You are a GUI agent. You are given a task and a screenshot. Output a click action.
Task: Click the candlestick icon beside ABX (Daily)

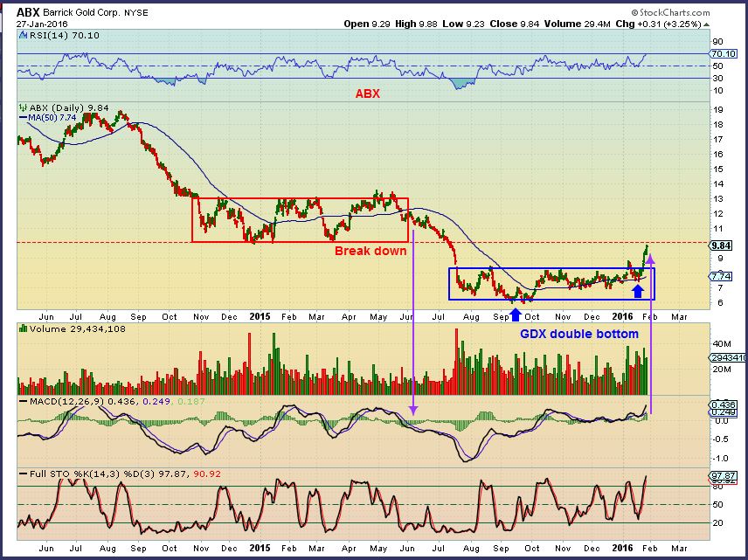point(24,107)
